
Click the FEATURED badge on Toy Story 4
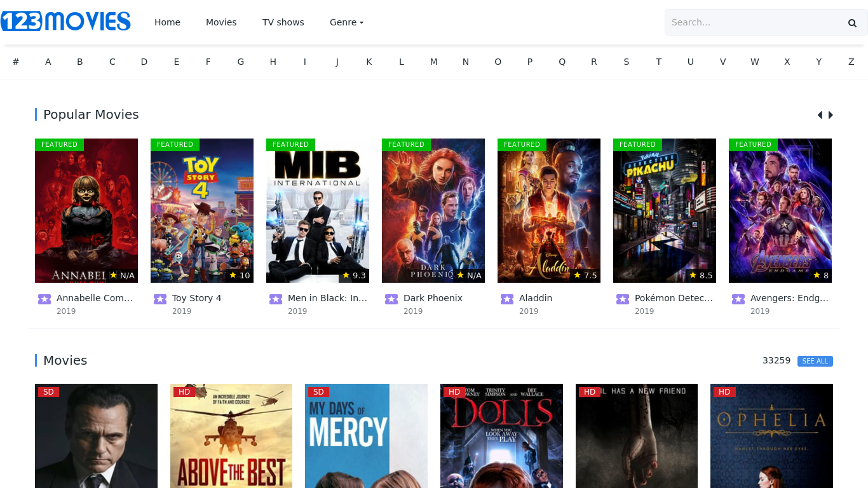(x=175, y=144)
